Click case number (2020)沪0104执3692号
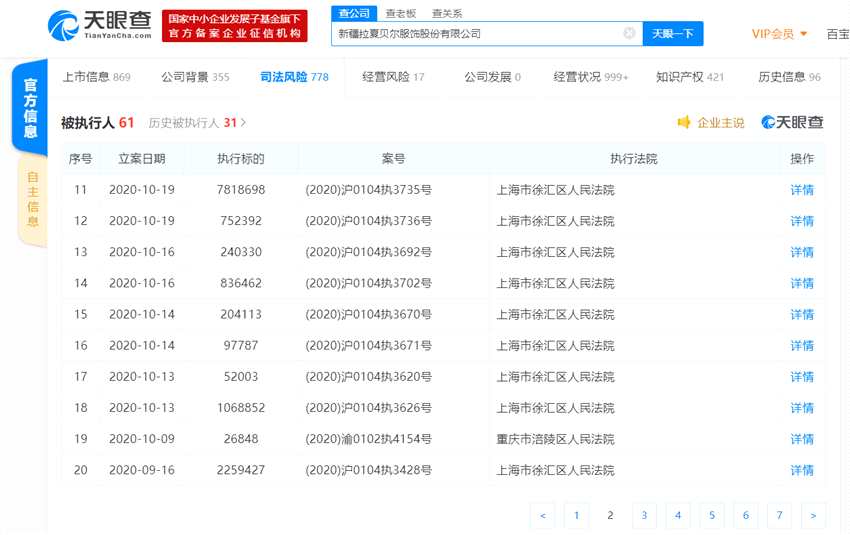850x535 pixels. coord(368,252)
